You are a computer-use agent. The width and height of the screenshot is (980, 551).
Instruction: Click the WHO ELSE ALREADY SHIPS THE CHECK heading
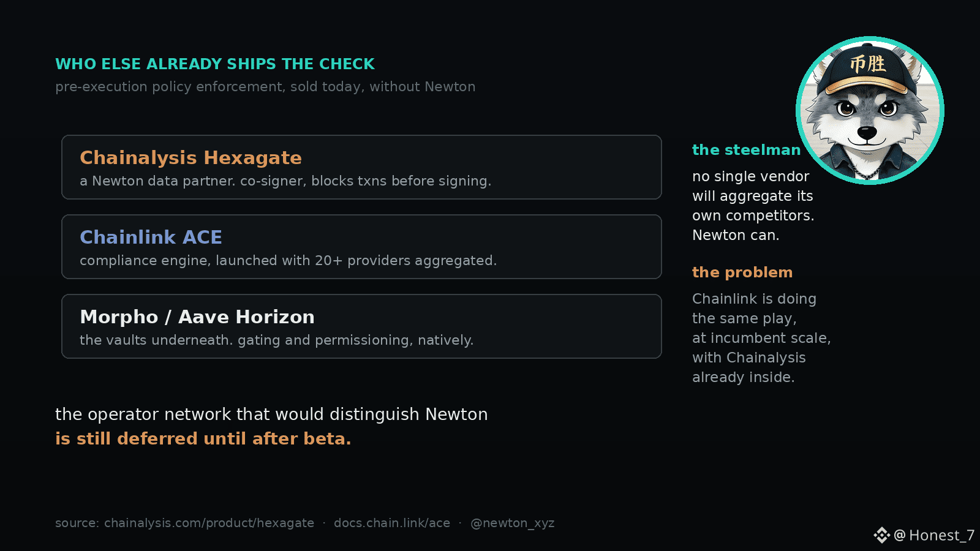pos(215,64)
